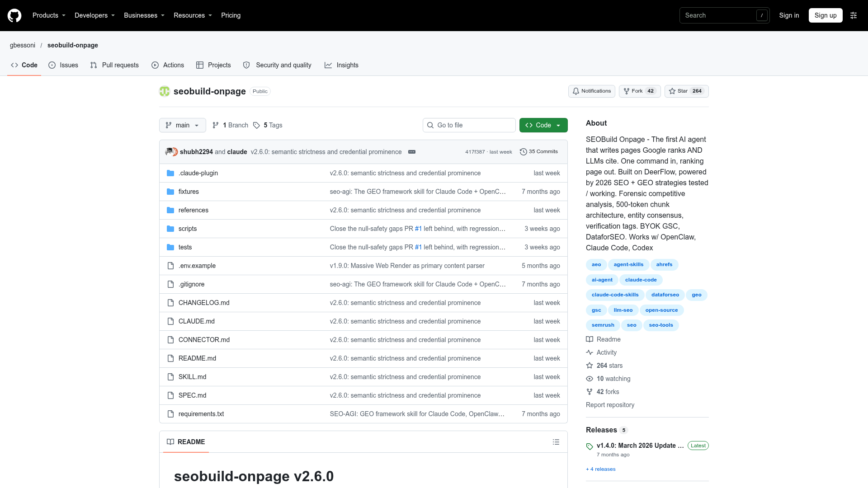This screenshot has width=868, height=488.
Task: Click the commit author avatars
Action: click(x=171, y=152)
